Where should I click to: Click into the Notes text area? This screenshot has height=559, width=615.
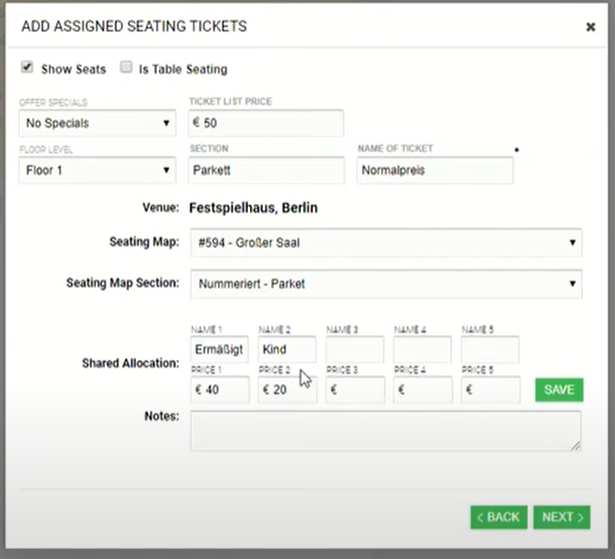tap(386, 430)
